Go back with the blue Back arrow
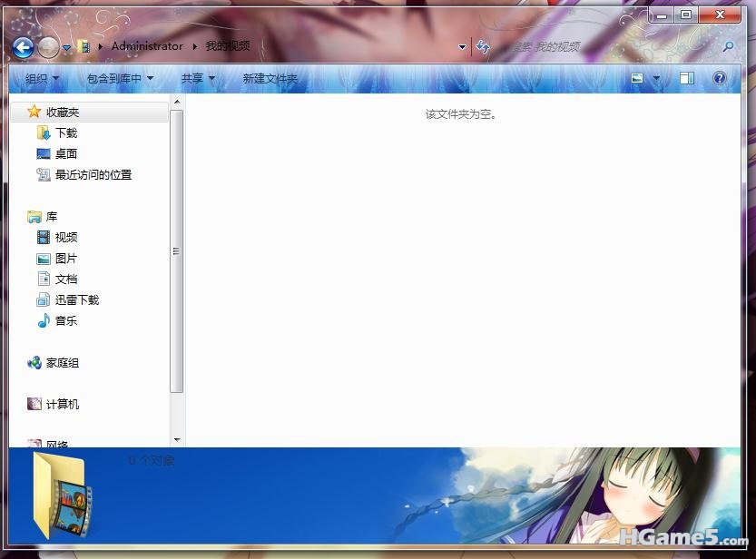756x559 pixels. click(x=24, y=47)
